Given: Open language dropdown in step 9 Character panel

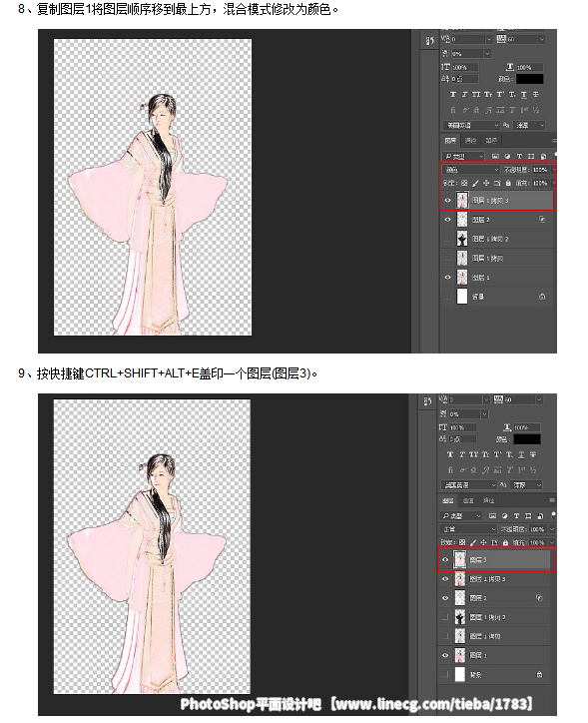Looking at the screenshot, I should click(468, 485).
